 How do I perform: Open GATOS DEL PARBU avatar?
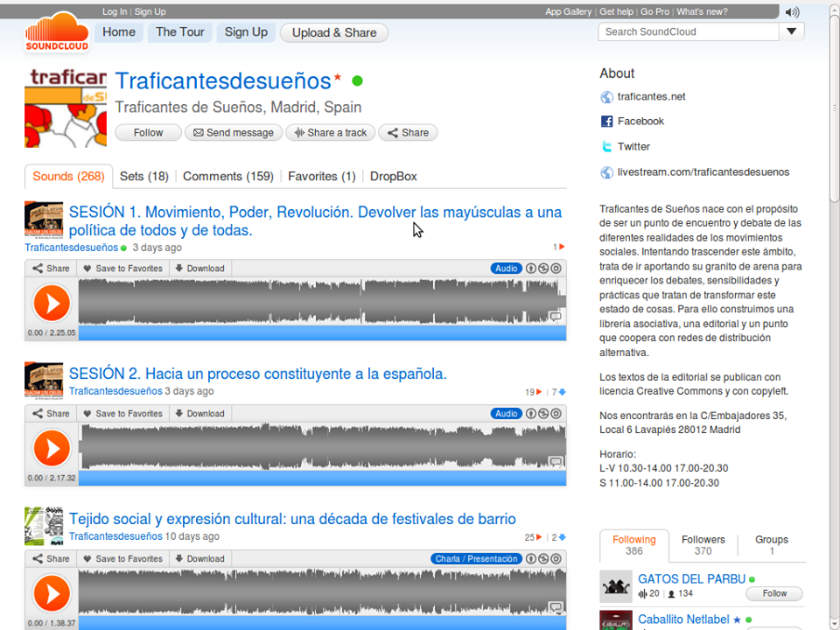616,586
